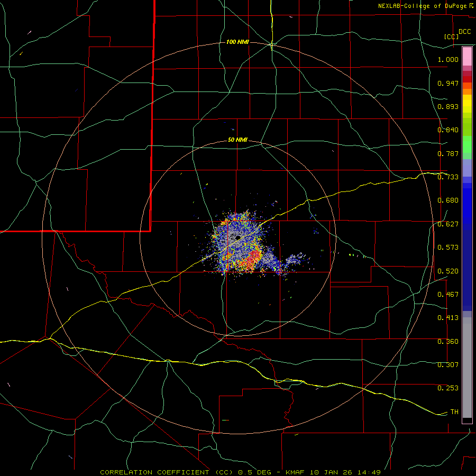Select the 0.307 legend value

448,365
